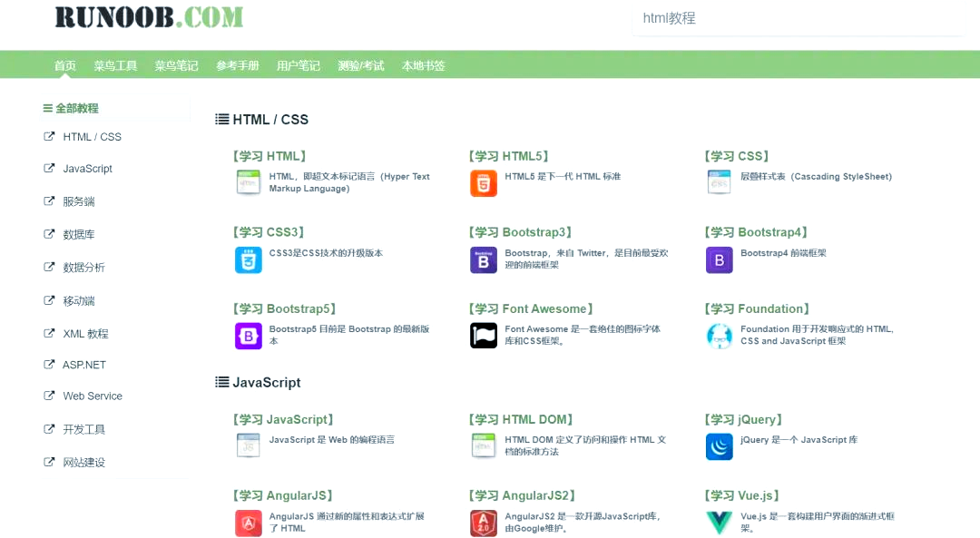The width and height of the screenshot is (980, 538).
Task: Click the CSS3 blue shield icon
Action: [248, 260]
